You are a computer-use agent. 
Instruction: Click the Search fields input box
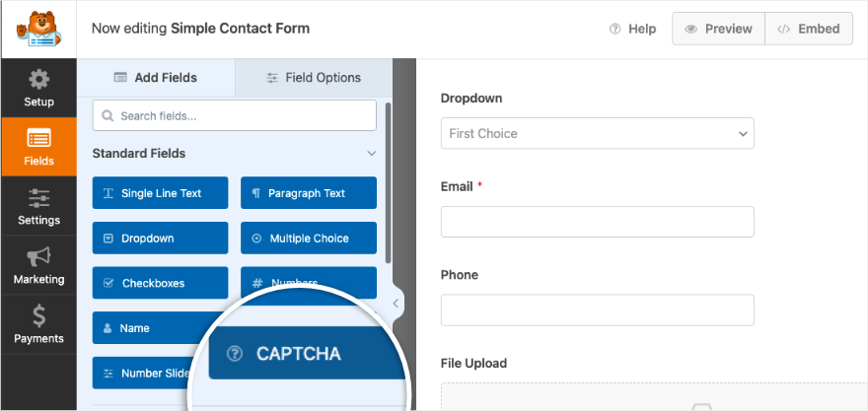click(x=235, y=115)
